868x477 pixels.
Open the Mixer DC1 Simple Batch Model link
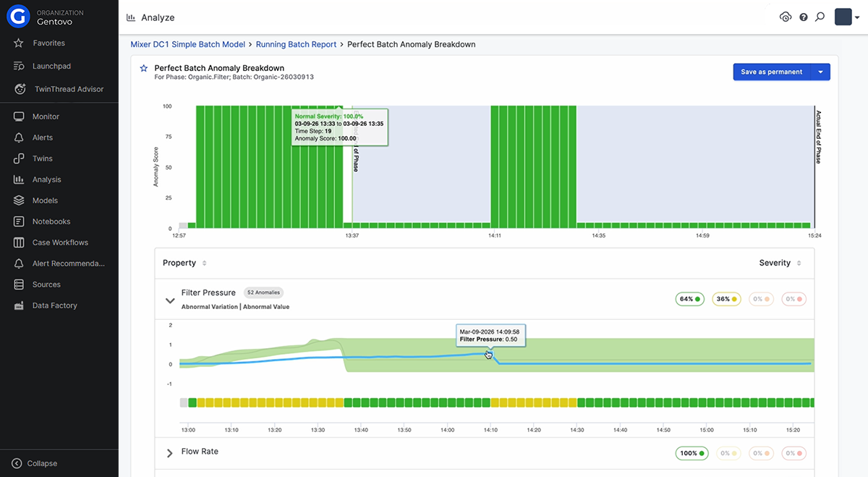pyautogui.click(x=187, y=43)
